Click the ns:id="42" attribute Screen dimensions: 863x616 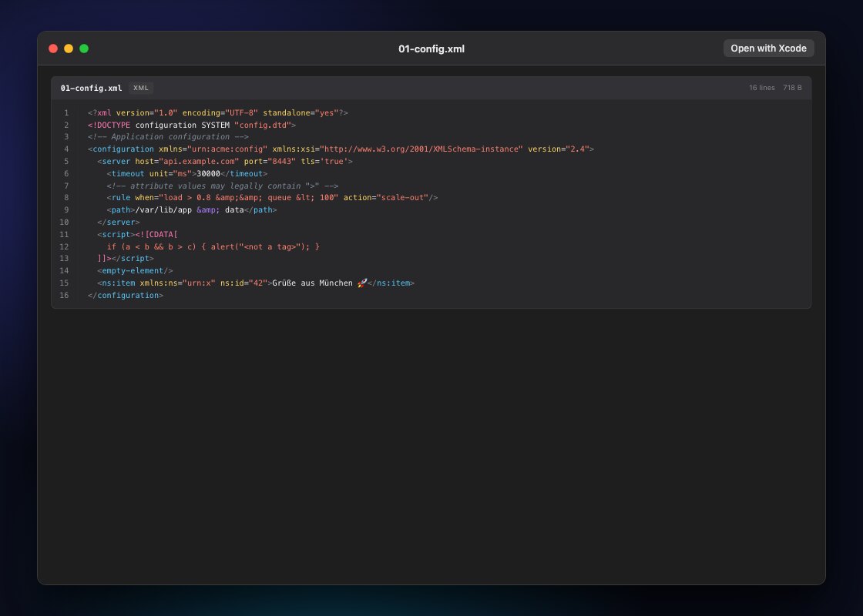coord(243,283)
